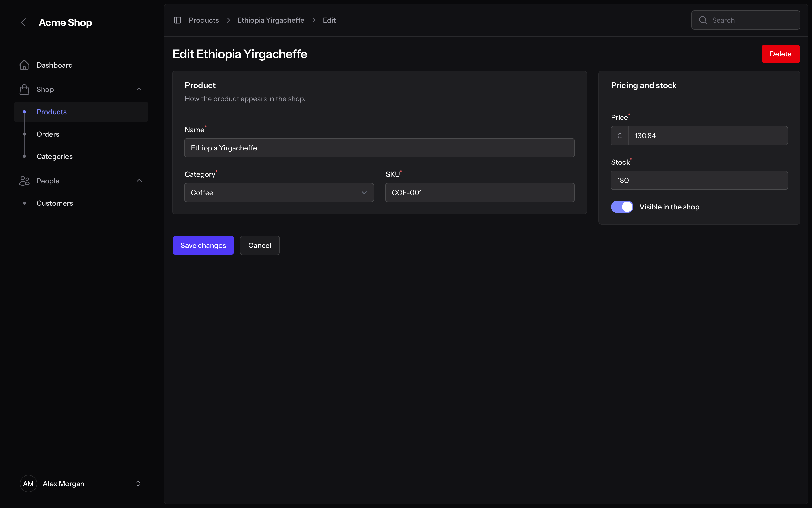812x508 pixels.
Task: Click Save changes button
Action: [x=203, y=245]
